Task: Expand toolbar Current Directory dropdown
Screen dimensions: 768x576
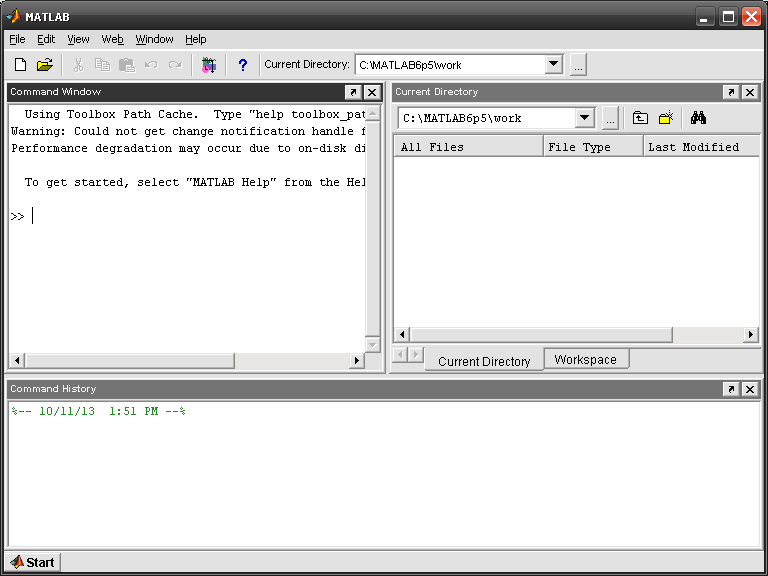Action: pos(554,65)
